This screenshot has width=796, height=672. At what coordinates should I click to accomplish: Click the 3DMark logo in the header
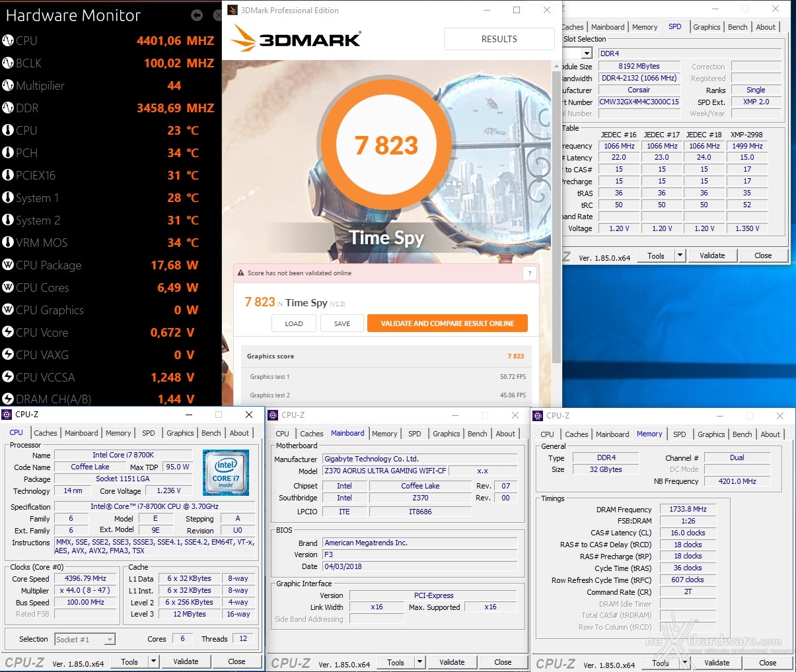pos(295,39)
